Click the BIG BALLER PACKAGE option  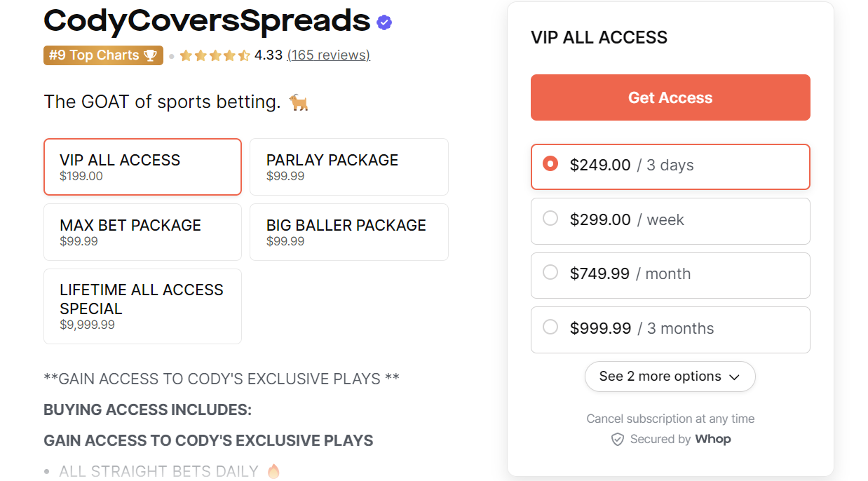pyautogui.click(x=348, y=232)
